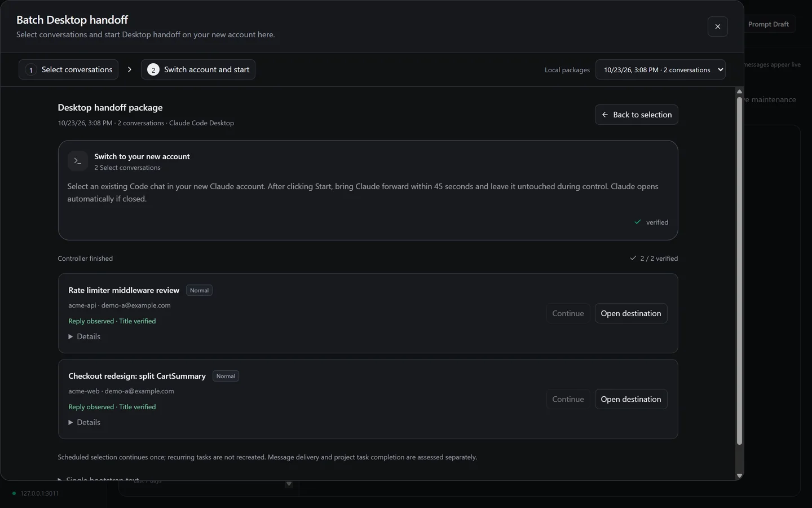This screenshot has width=812, height=508.
Task: Click the 2 / 2 verified status
Action: 654,259
